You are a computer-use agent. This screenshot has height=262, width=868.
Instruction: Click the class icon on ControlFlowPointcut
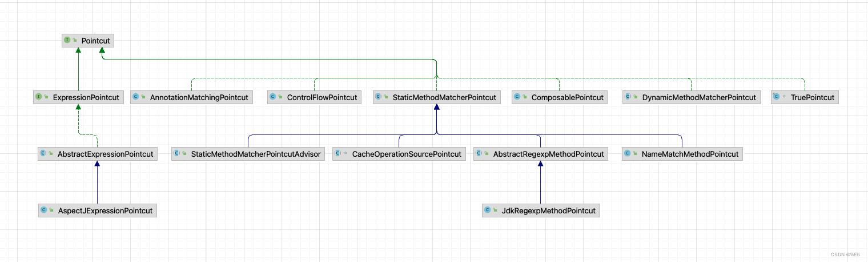click(x=273, y=97)
